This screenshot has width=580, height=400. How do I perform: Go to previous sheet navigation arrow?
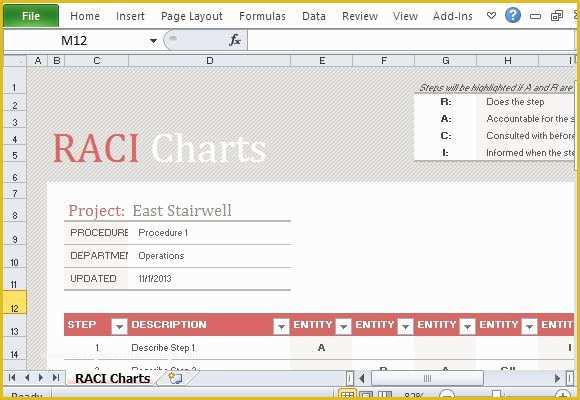tap(27, 378)
